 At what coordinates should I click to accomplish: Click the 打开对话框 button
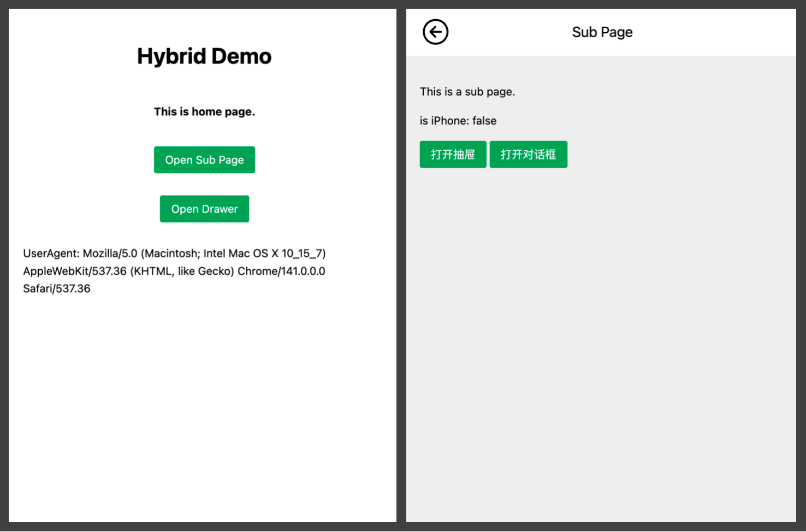(x=528, y=155)
